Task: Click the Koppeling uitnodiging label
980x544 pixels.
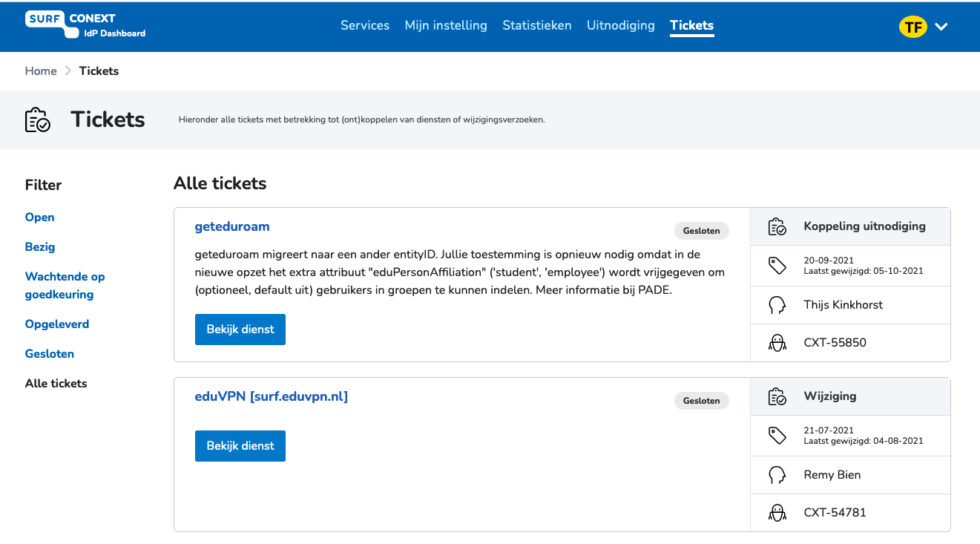Action: [864, 226]
